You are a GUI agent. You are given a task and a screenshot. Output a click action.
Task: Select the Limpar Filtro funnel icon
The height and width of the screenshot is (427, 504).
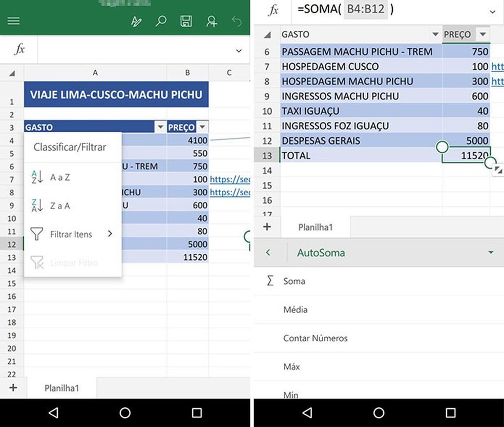pyautogui.click(x=36, y=262)
